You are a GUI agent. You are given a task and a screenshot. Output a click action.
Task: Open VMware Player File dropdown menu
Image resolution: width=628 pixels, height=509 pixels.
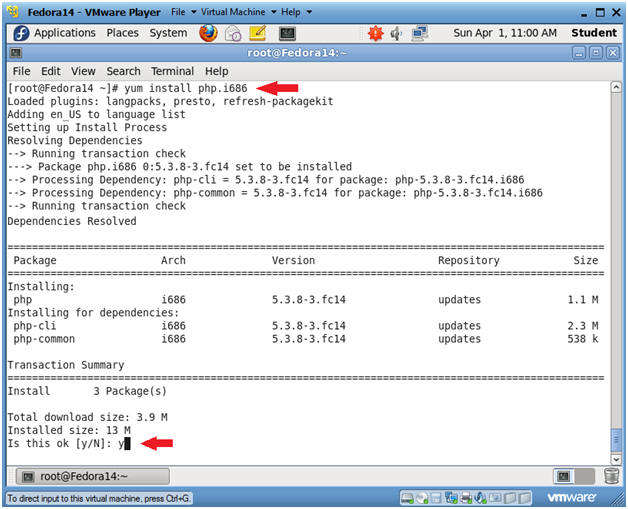click(183, 12)
